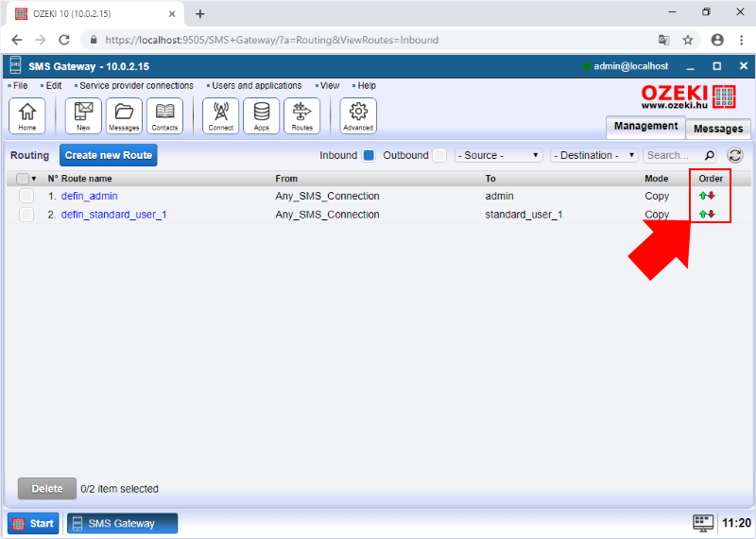Open the View menu
The image size is (756, 539).
[x=330, y=85]
